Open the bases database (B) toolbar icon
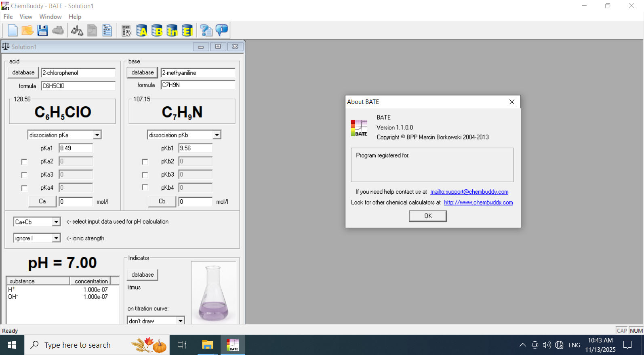Viewport: 644px width, 355px height. pyautogui.click(x=157, y=30)
